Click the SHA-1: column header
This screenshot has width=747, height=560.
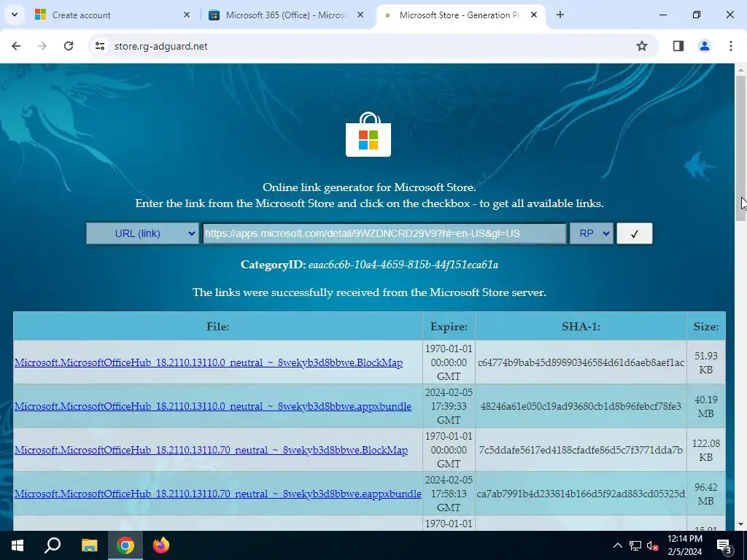581,326
